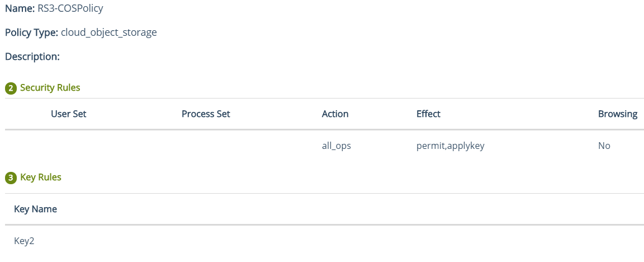Click the User Set column header
This screenshot has width=644, height=262.
coord(68,114)
